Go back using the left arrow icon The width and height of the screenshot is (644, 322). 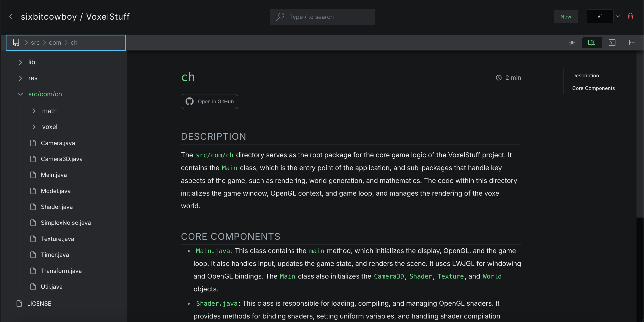[x=11, y=17]
